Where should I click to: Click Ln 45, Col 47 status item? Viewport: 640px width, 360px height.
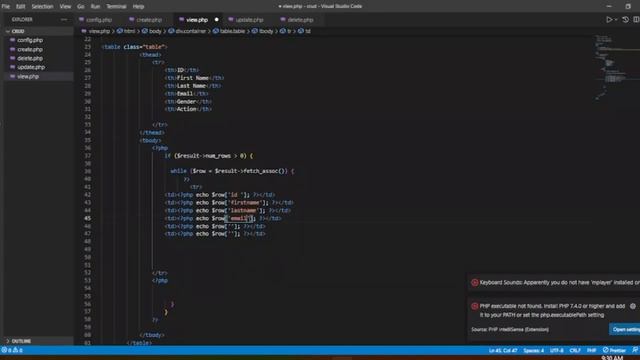pyautogui.click(x=503, y=350)
